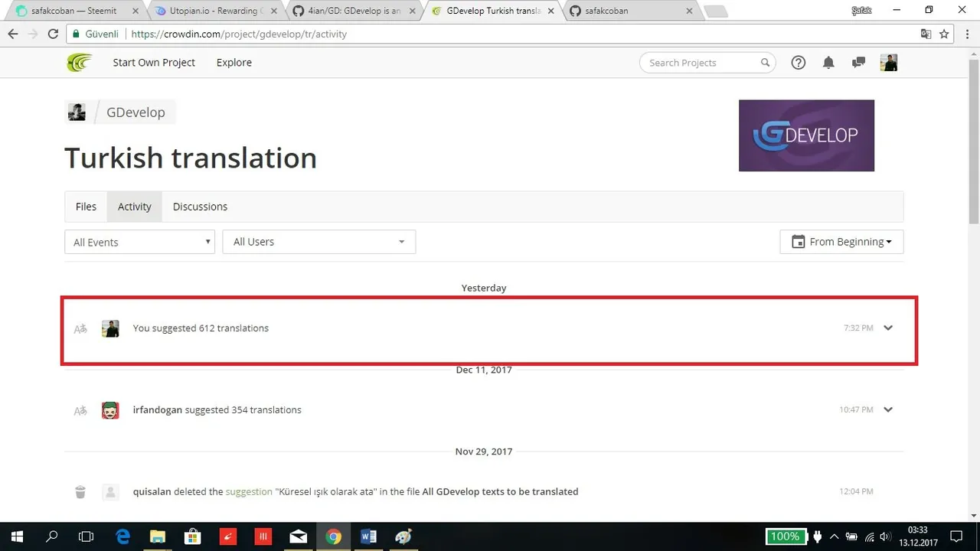The width and height of the screenshot is (980, 551).
Task: Open the Discussions tab
Action: click(200, 207)
